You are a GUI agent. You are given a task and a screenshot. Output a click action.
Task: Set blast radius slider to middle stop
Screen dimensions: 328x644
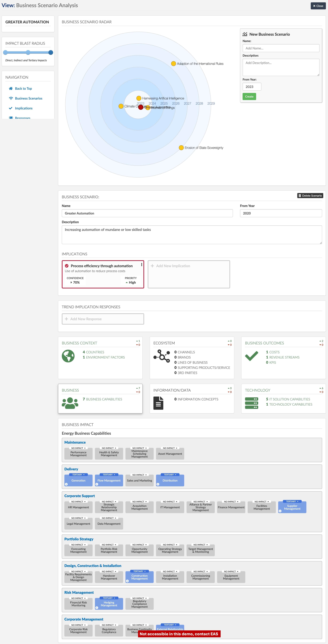(x=28, y=52)
